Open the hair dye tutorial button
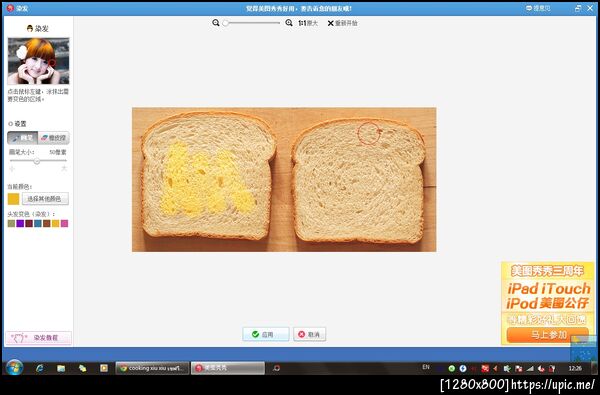 pyautogui.click(x=38, y=338)
